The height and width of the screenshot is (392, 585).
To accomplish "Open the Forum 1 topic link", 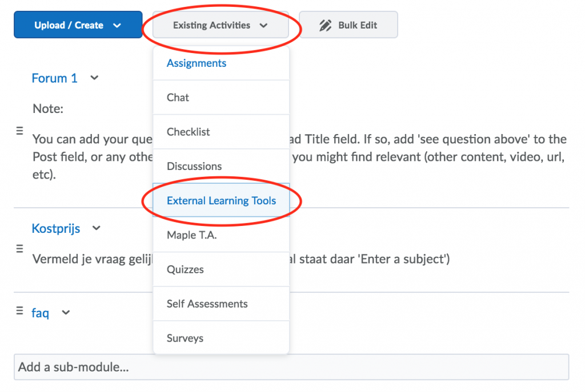I will point(54,78).
